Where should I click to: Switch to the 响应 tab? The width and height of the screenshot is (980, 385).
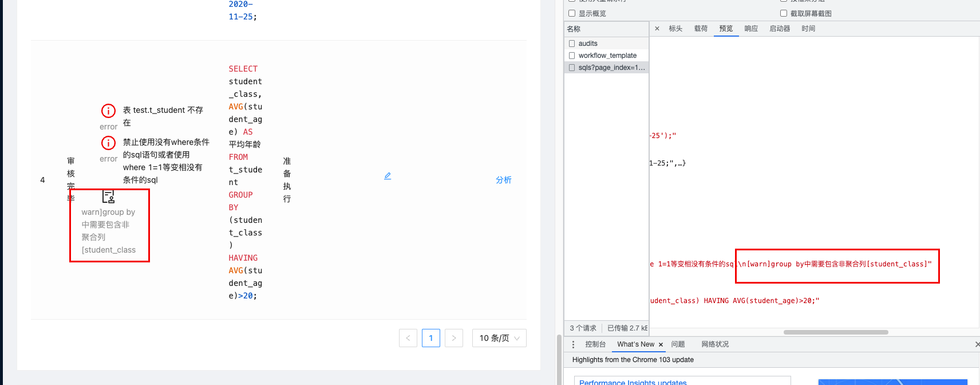[751, 29]
